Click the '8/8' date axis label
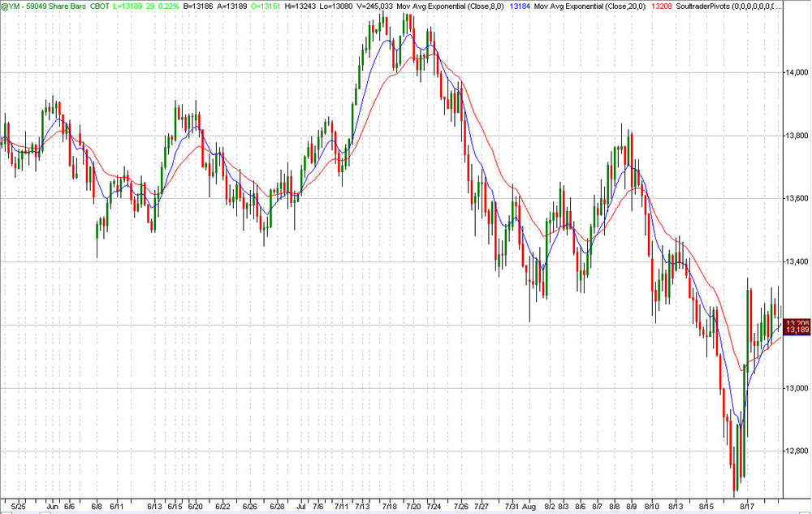 point(615,506)
